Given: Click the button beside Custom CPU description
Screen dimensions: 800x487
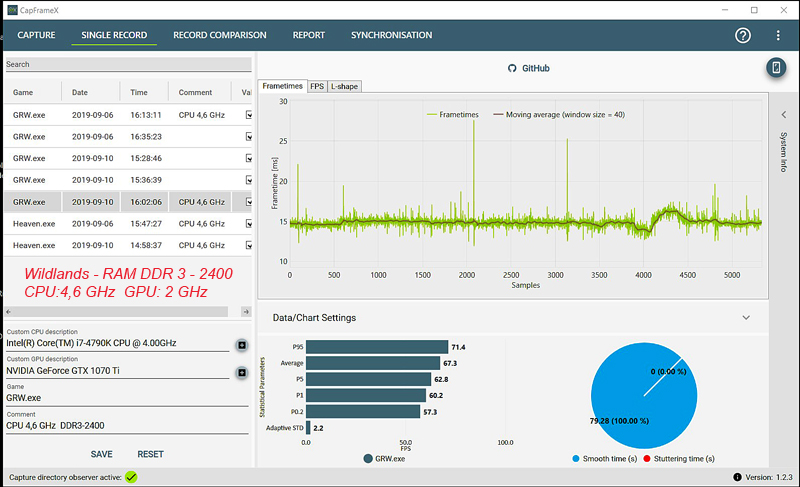Looking at the screenshot, I should click(242, 345).
